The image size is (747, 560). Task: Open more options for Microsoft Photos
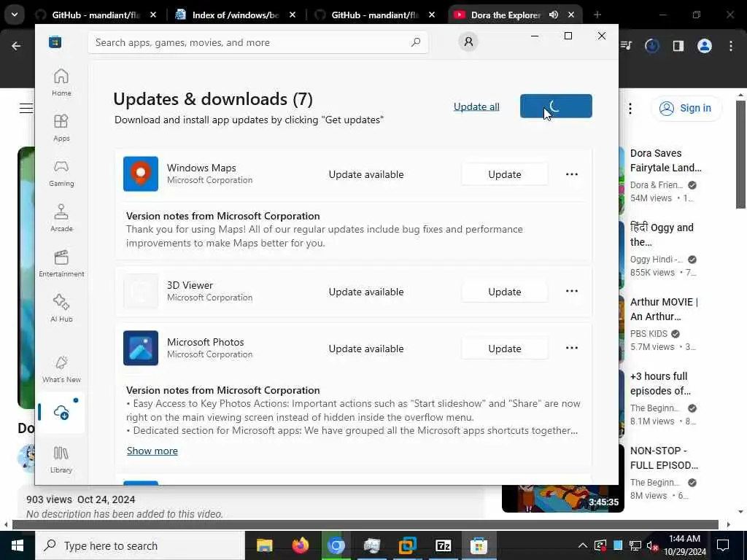pos(572,348)
